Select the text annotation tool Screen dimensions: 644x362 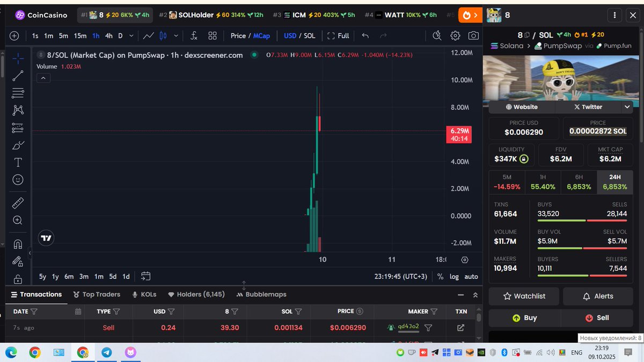tap(18, 162)
